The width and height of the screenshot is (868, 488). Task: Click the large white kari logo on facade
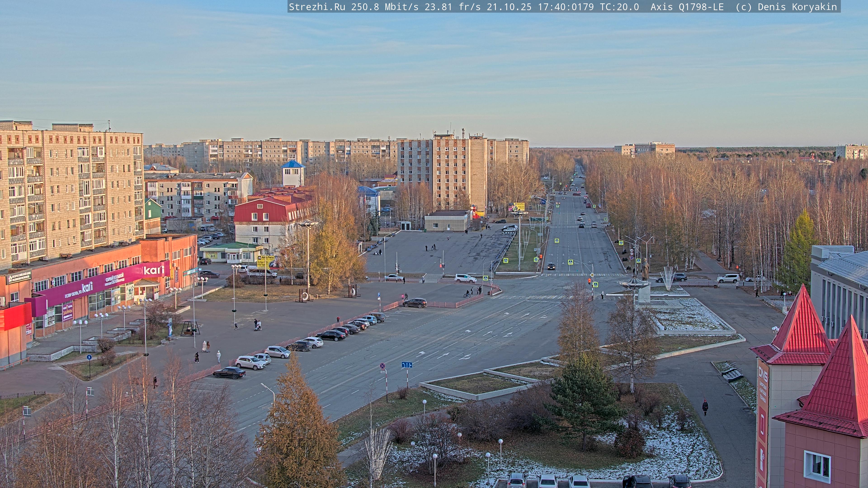tap(154, 270)
